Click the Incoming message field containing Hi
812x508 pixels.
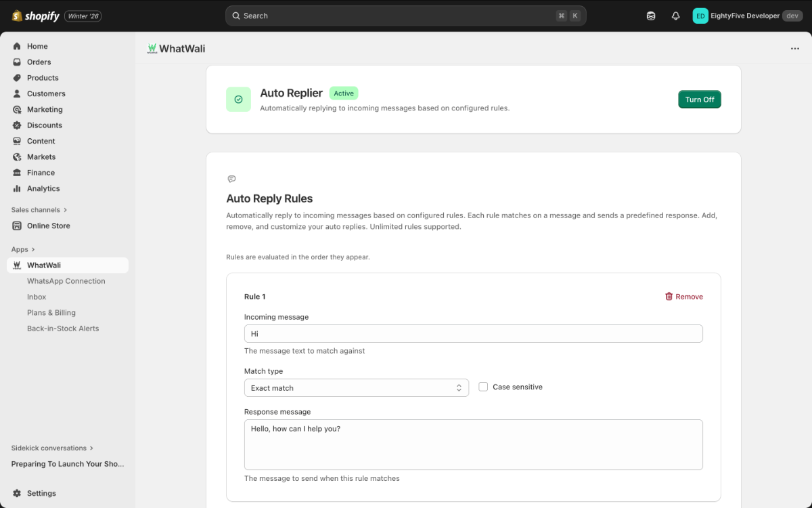(x=474, y=333)
